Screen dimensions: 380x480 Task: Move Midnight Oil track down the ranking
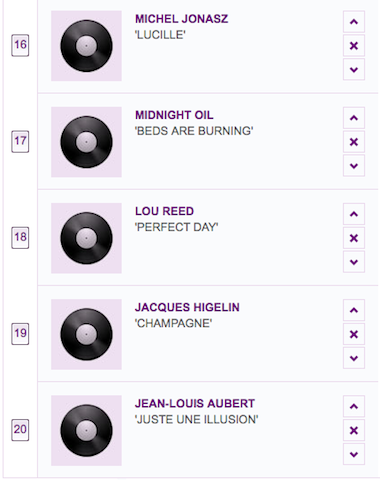(x=354, y=166)
